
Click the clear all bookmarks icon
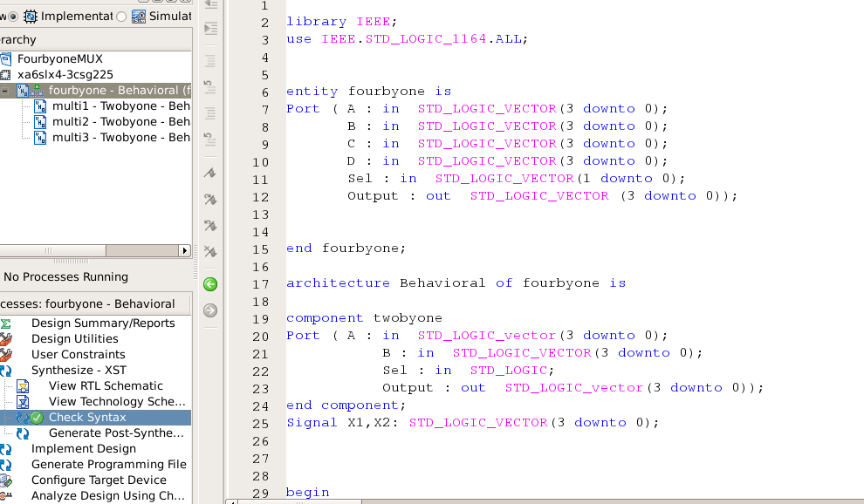(210, 252)
